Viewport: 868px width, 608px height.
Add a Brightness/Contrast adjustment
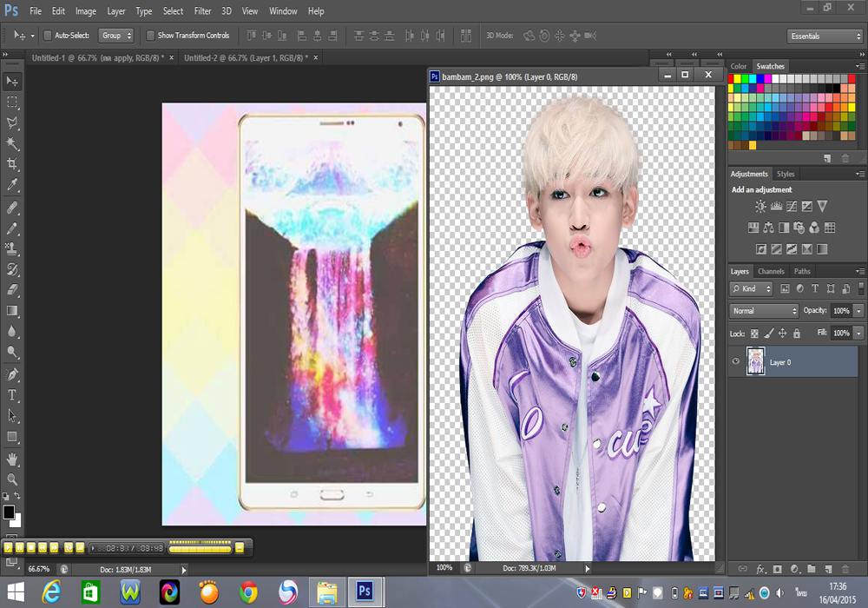[760, 207]
